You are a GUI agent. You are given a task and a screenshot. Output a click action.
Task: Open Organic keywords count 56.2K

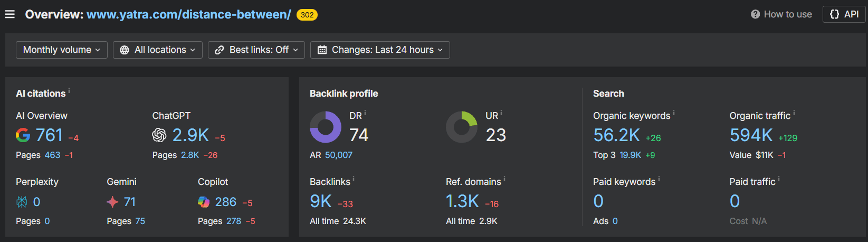616,135
